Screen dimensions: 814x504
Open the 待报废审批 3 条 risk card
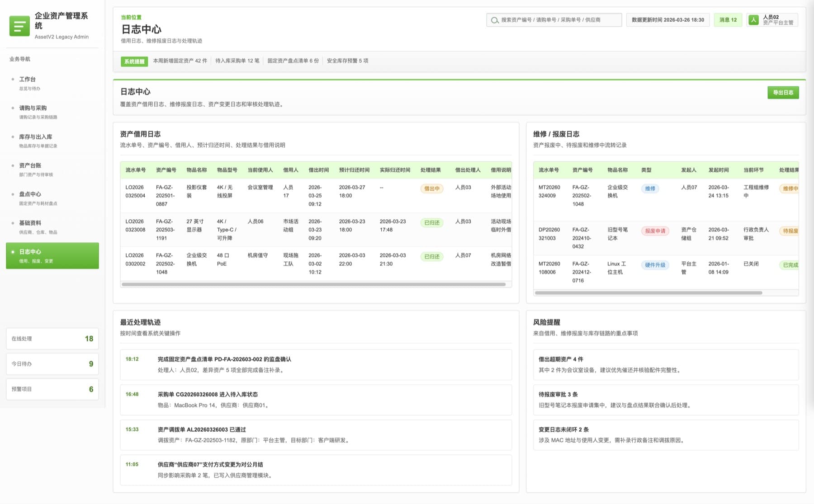tap(666, 400)
